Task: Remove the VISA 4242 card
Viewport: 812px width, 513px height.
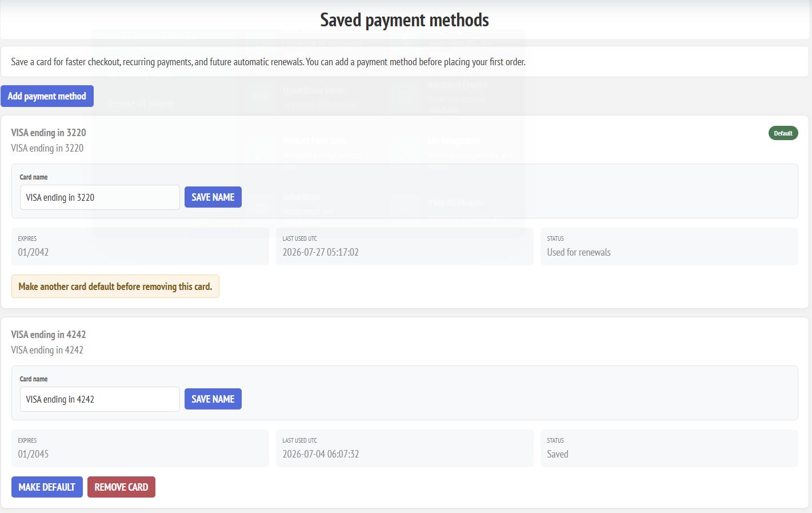Action: [121, 487]
